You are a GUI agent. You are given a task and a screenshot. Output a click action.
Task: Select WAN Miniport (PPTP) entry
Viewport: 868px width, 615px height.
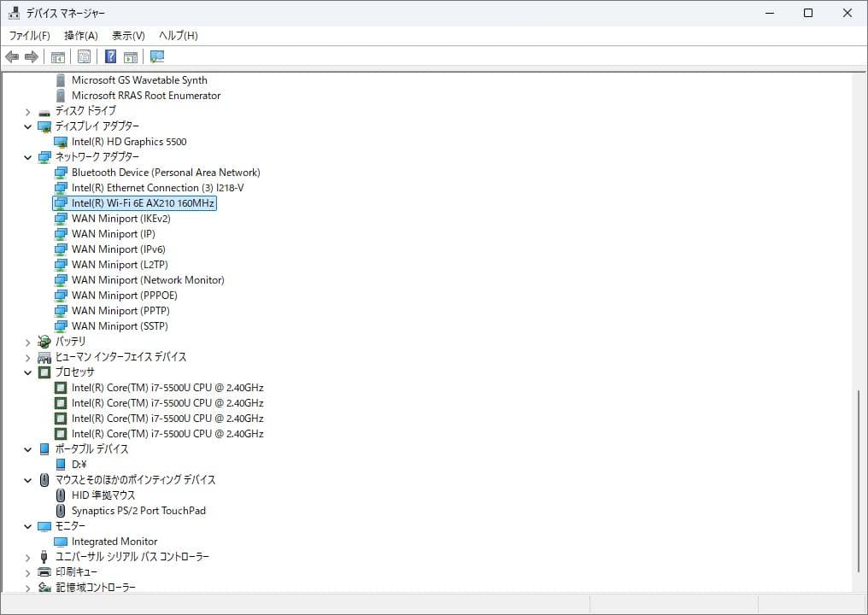[120, 311]
